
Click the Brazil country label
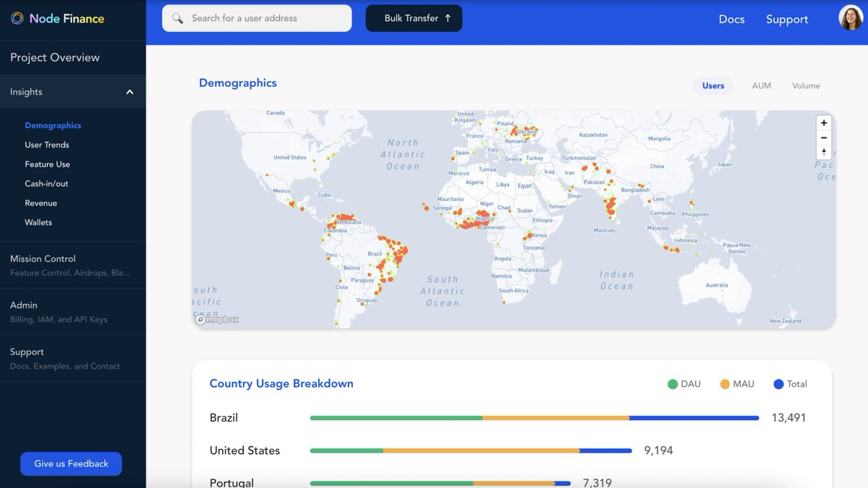(224, 418)
